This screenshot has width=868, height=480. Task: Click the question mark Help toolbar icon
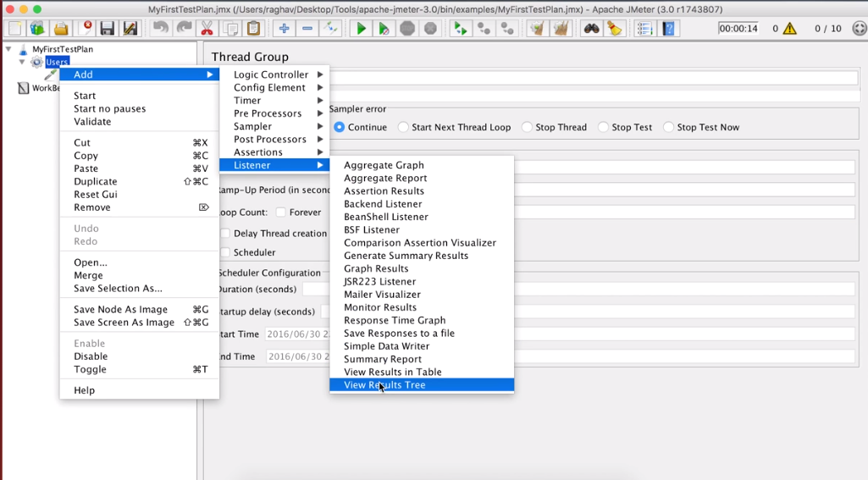coord(668,28)
